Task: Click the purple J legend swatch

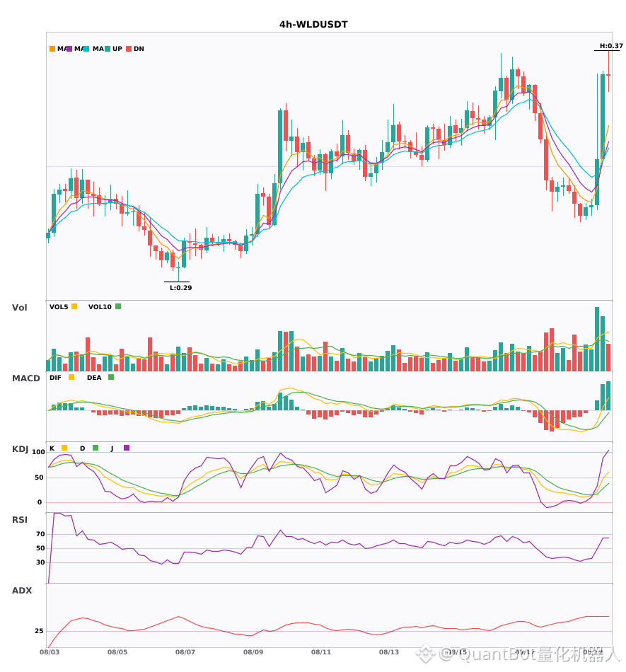Action: (127, 448)
